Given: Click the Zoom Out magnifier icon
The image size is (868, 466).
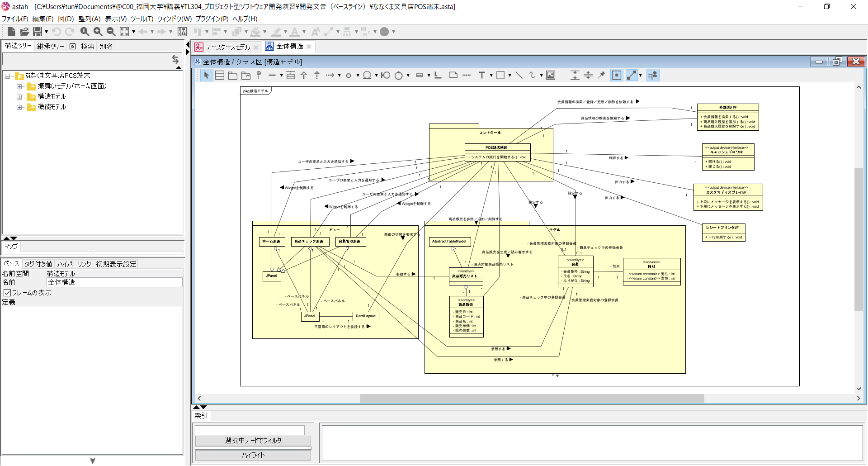Looking at the screenshot, I should 111,31.
